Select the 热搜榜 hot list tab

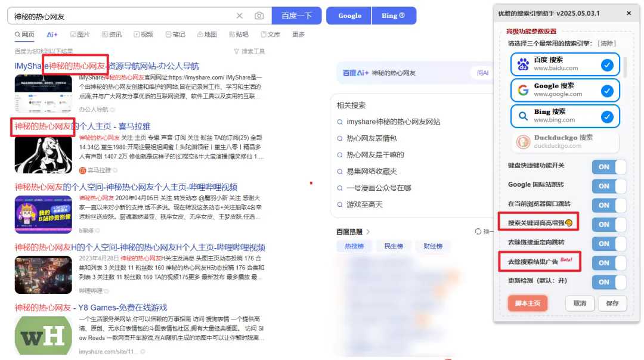(354, 246)
